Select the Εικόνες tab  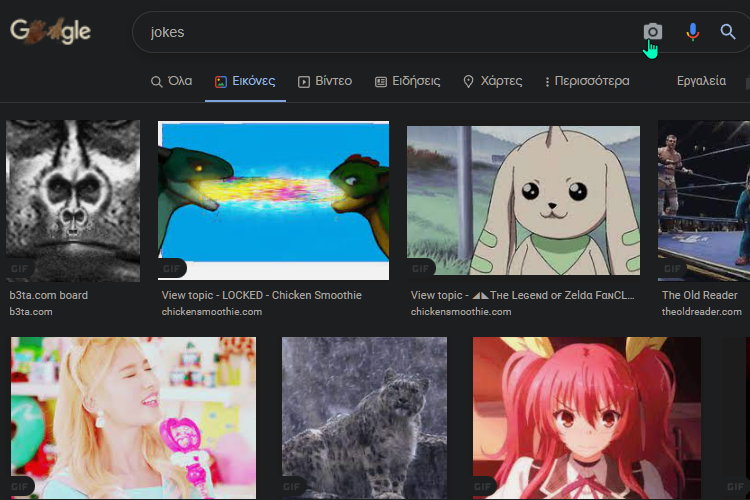245,81
